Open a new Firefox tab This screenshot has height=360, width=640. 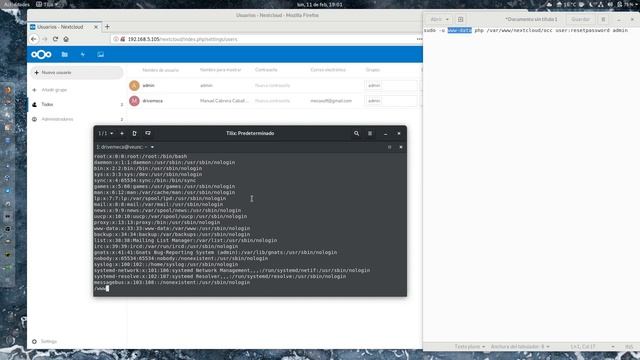click(107, 27)
